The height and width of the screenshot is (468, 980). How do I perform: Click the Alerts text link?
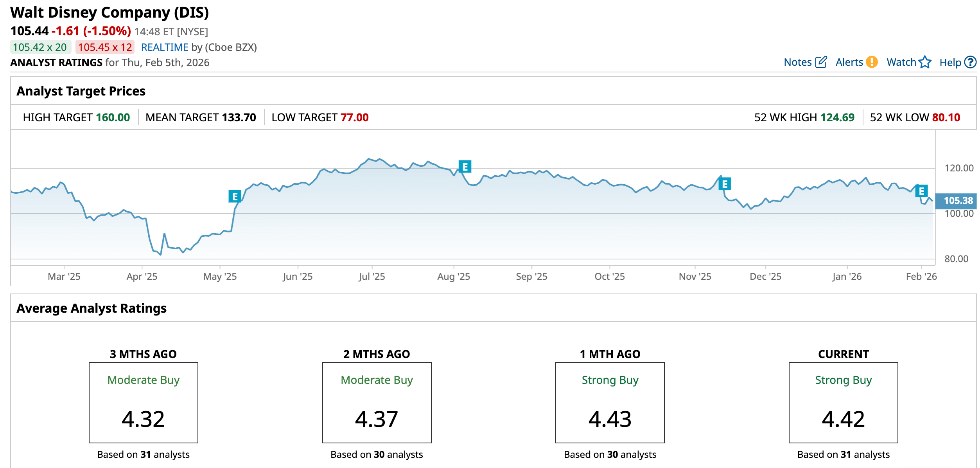[849, 62]
